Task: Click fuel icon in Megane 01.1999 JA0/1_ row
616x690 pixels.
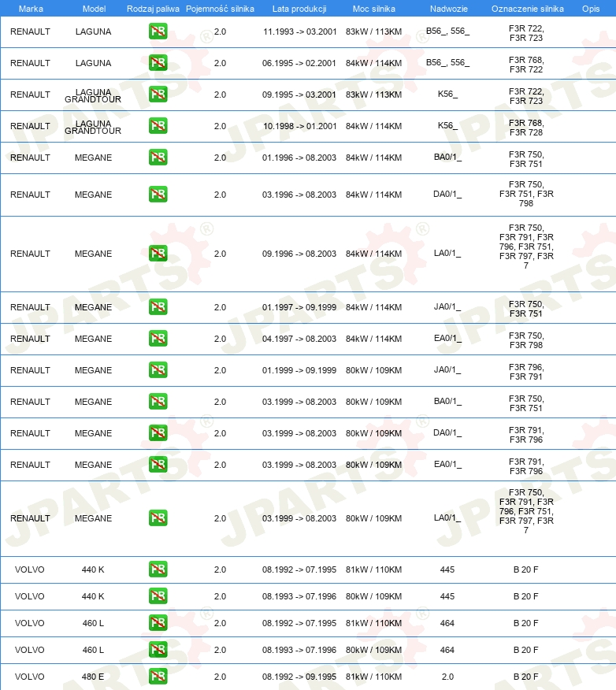Action: click(158, 369)
